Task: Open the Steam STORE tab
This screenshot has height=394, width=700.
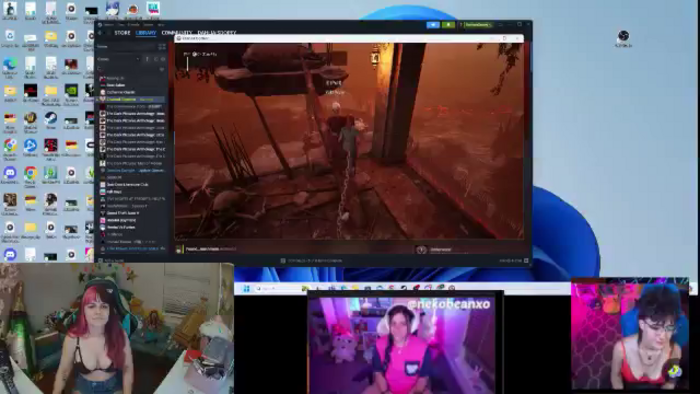Action: (122, 33)
